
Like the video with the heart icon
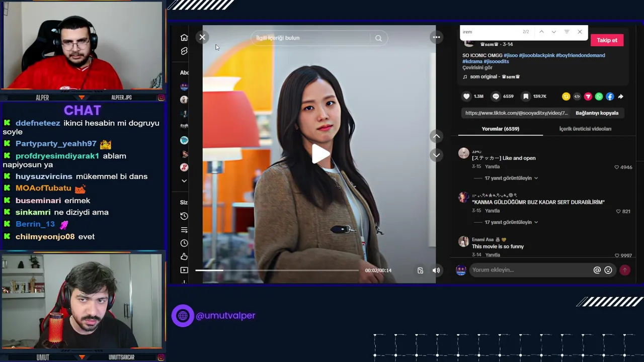(x=466, y=97)
